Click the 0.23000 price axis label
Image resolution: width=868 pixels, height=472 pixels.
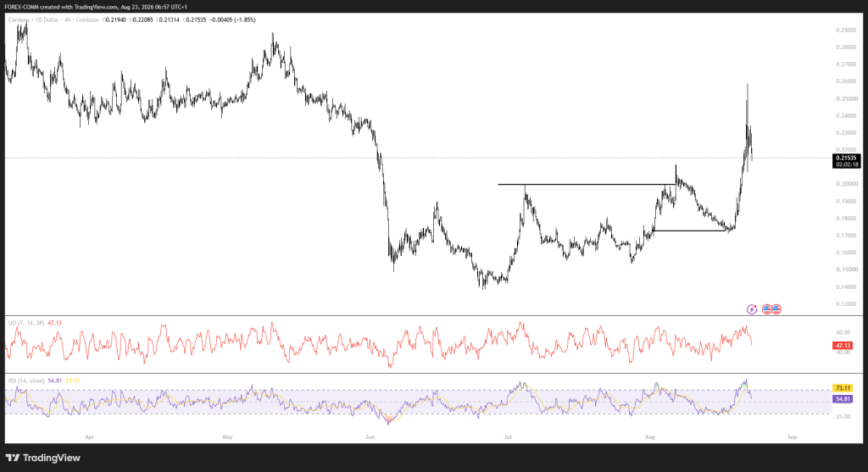(847, 133)
